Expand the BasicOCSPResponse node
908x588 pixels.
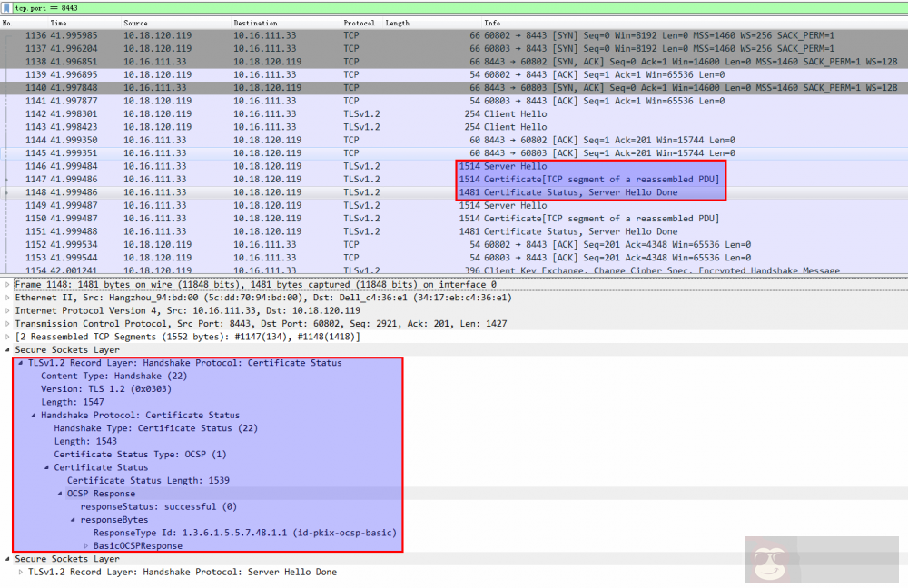tap(86, 546)
